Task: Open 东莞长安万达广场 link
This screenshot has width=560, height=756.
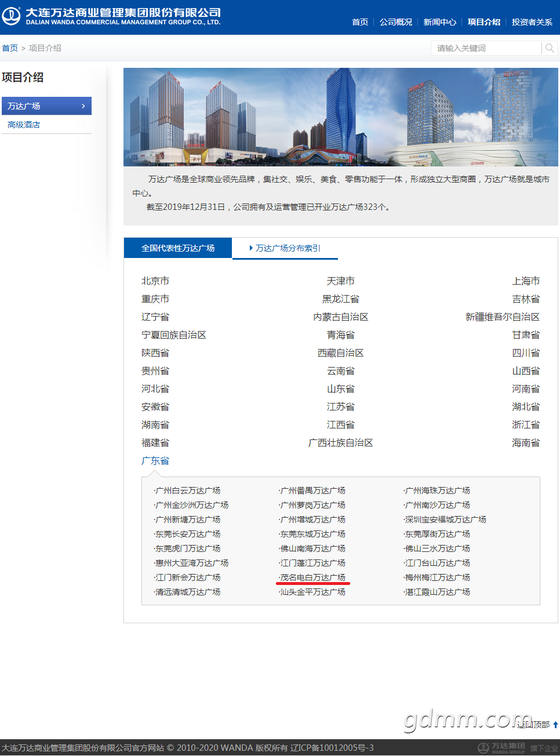Action: [x=188, y=534]
